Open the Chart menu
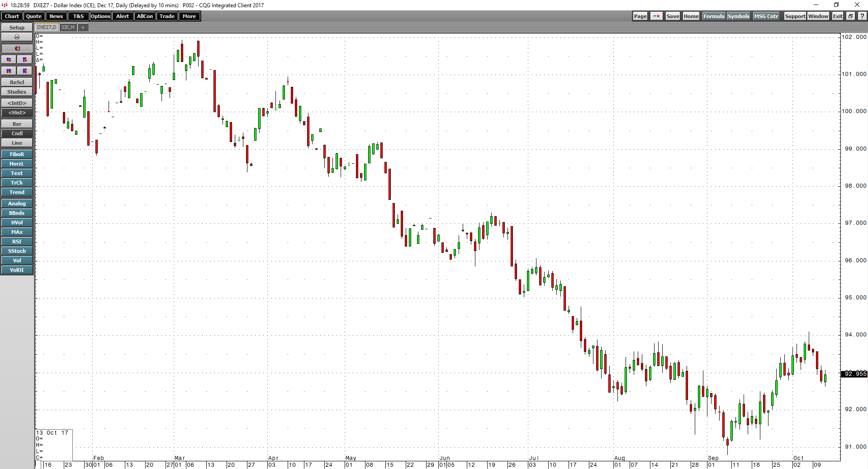 [12, 16]
